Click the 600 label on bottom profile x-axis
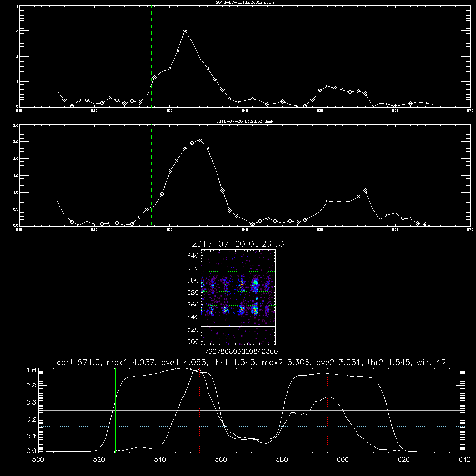 point(343,459)
